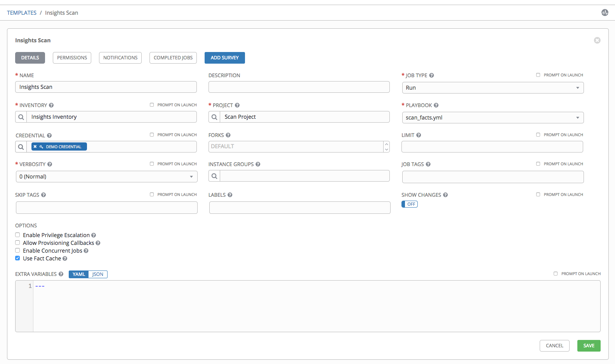This screenshot has width=615, height=364.
Task: Show Labels help icon
Action: coord(230,195)
